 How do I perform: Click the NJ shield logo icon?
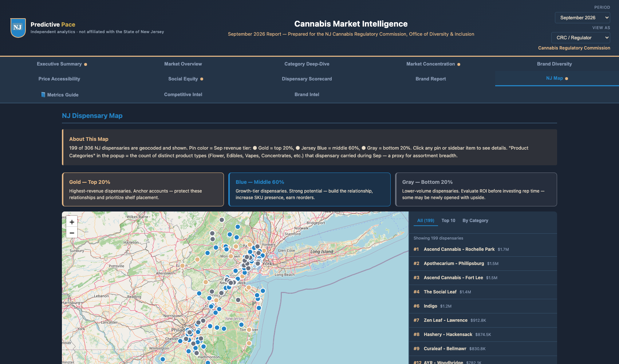18,28
